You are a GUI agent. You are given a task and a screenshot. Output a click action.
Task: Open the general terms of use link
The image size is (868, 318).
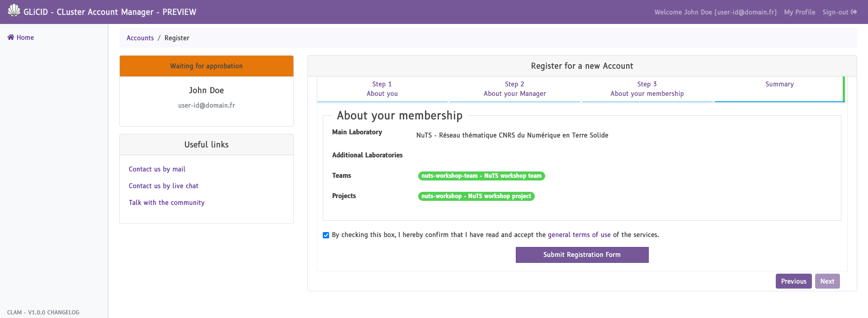tap(579, 235)
